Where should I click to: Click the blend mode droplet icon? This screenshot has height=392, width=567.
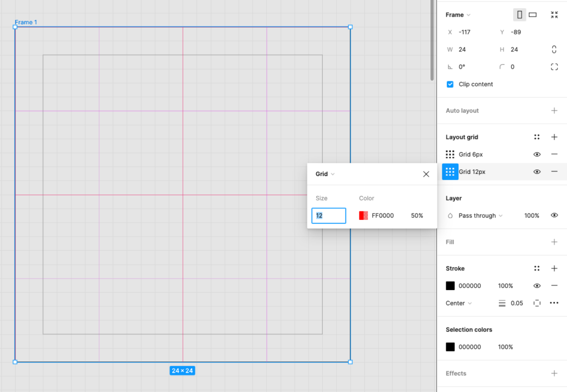coord(450,215)
